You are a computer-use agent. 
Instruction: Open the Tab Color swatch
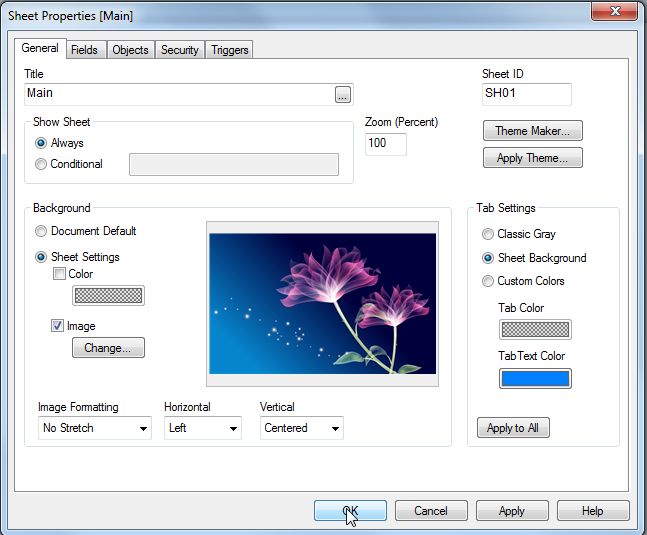tap(535, 330)
